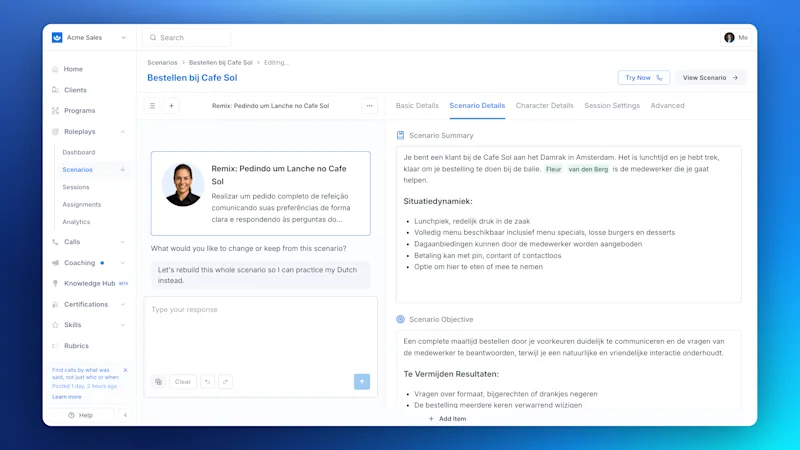Select the Remix scenario card with avatar
The height and width of the screenshot is (450, 800).
[261, 193]
